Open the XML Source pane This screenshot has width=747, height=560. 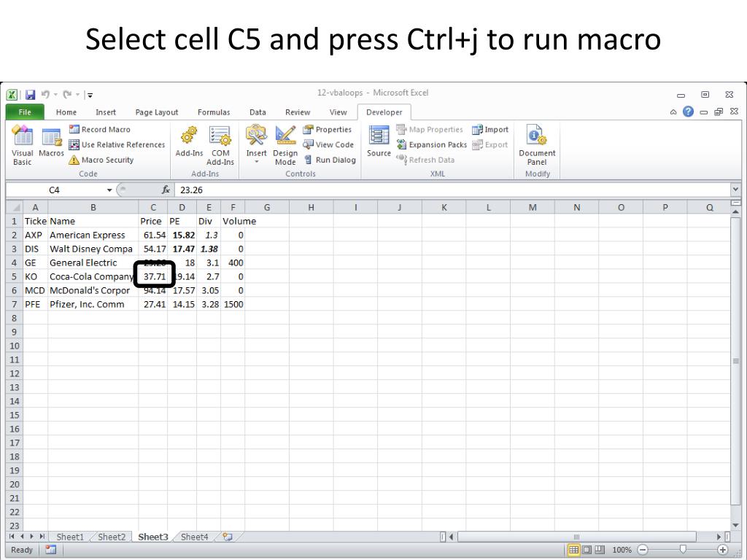tap(379, 142)
